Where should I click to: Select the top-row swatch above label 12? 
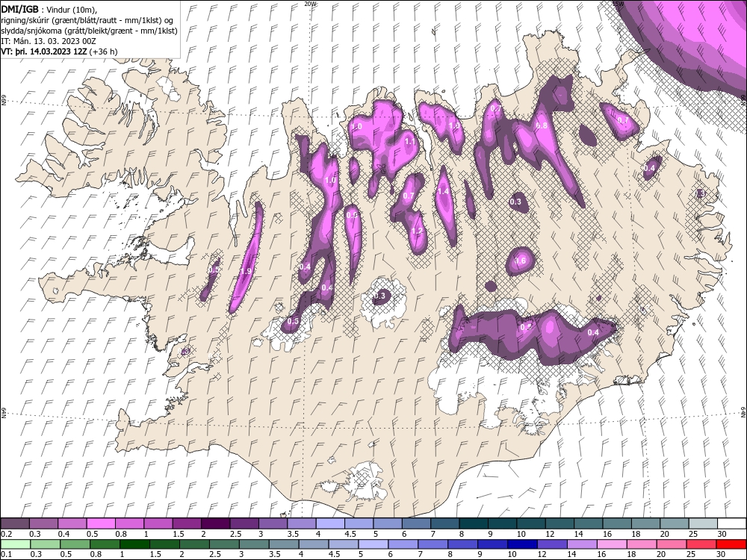pyautogui.click(x=560, y=523)
